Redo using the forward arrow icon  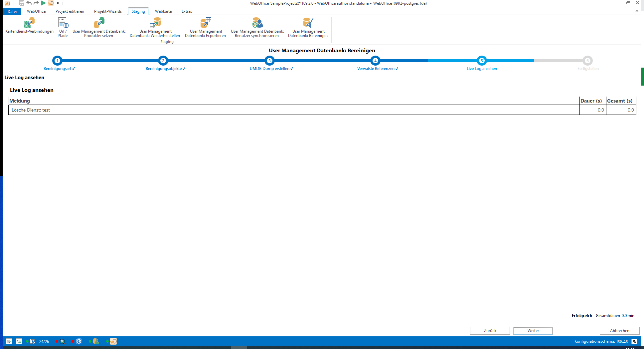[36, 3]
